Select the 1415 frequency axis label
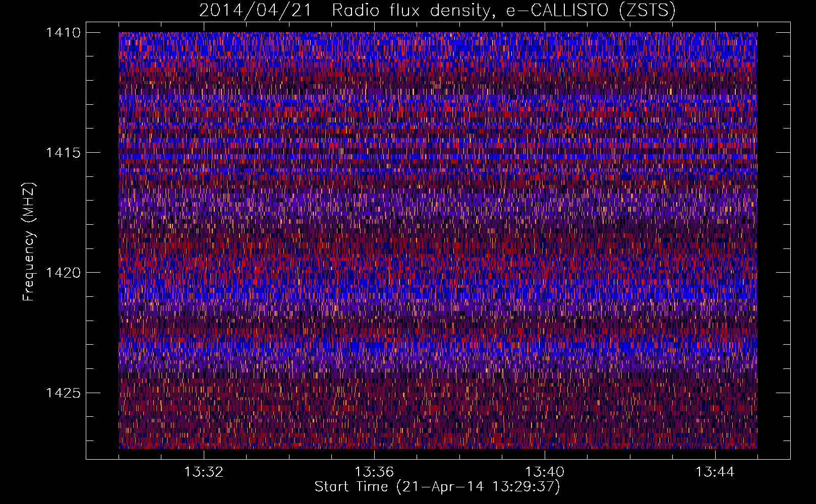 coord(63,153)
